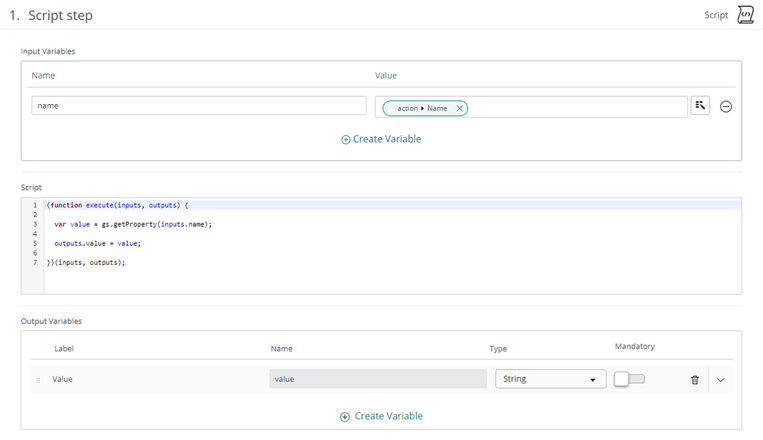Expand the Value output variable row chevron
The height and width of the screenshot is (440, 763).
720,380
